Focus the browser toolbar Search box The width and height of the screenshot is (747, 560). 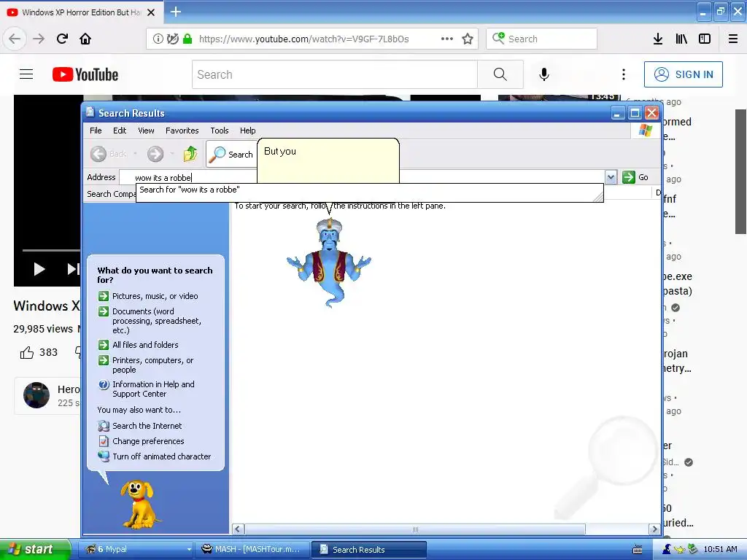[542, 39]
